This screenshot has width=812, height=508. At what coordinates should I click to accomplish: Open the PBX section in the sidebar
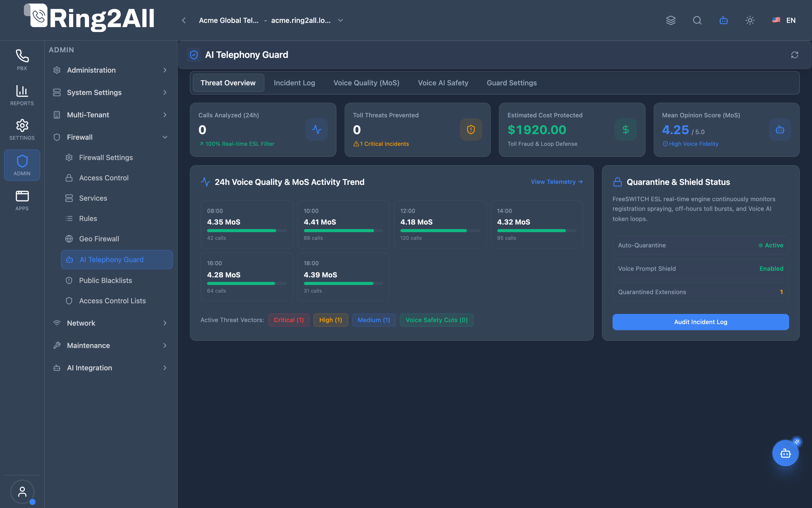tap(22, 60)
